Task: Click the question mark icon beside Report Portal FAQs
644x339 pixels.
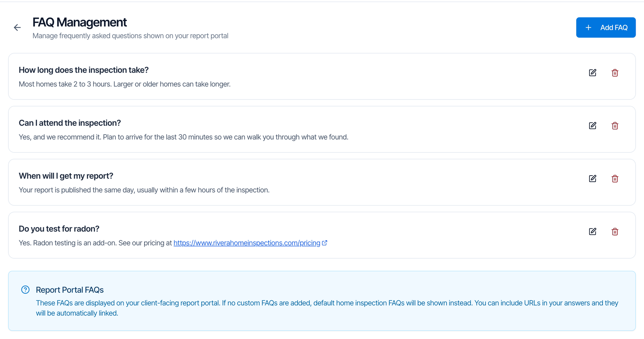Action: click(25, 290)
